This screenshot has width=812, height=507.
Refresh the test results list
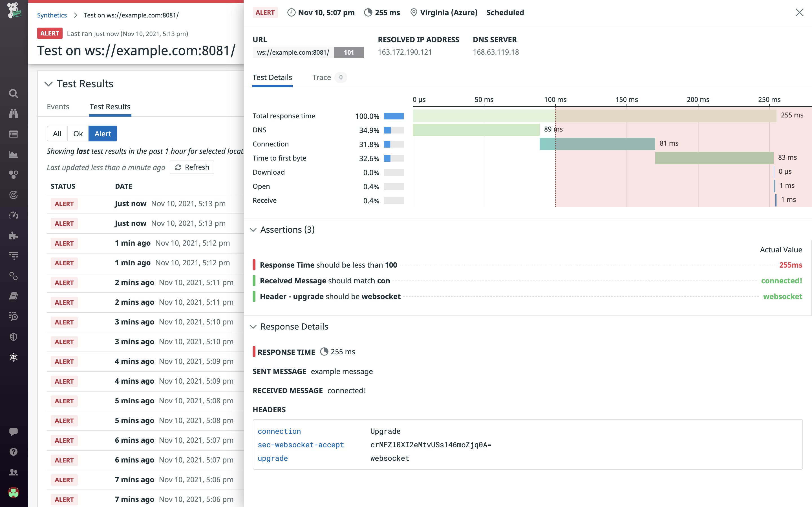tap(192, 167)
